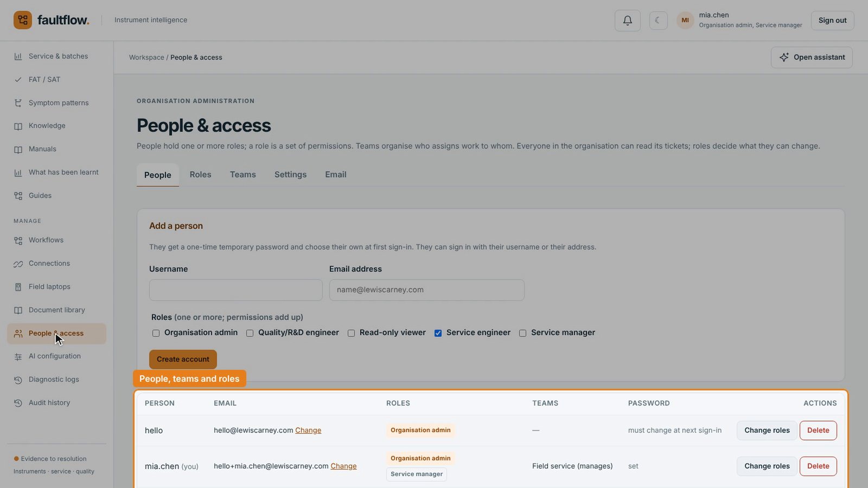Click the Guides icon
868x488 pixels.
(18, 196)
